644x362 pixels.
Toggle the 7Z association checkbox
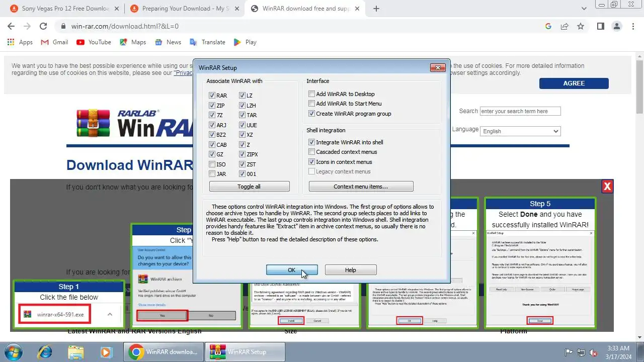[212, 115]
